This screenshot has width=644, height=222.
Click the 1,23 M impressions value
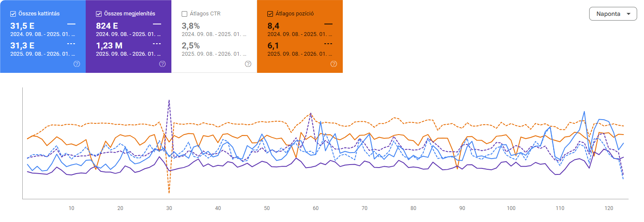click(109, 45)
